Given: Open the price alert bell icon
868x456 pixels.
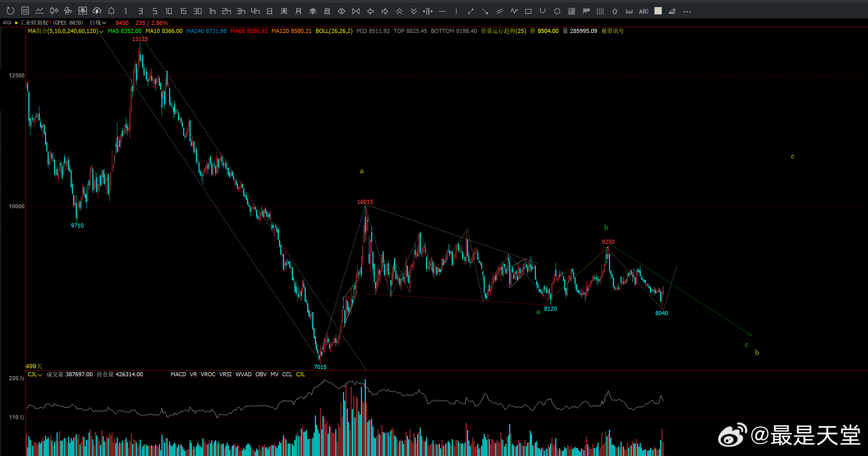Looking at the screenshot, I should [x=111, y=11].
